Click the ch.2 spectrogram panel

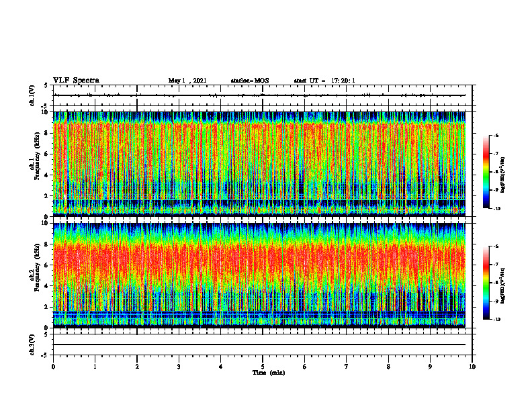pyautogui.click(x=259, y=275)
